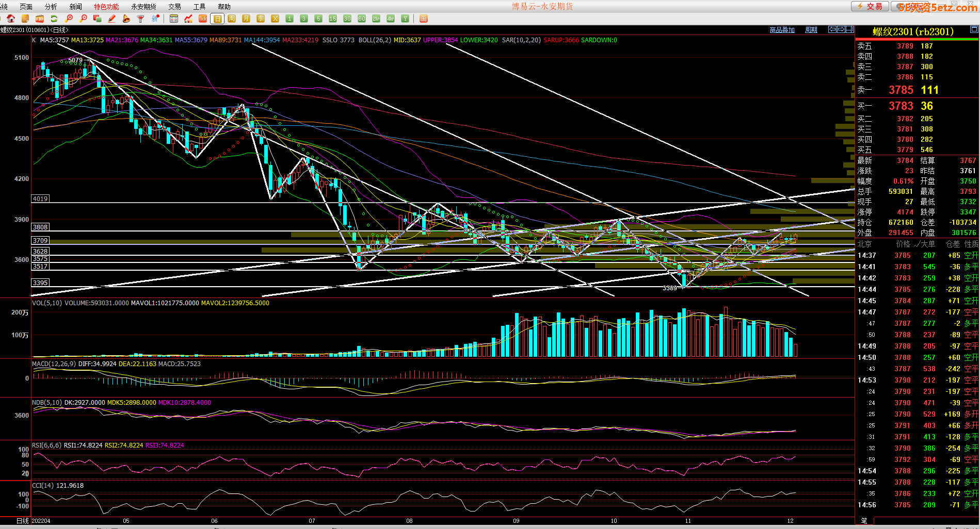The width and height of the screenshot is (980, 529).
Task: Open the 交易 menu in the menu bar
Action: 174,7
